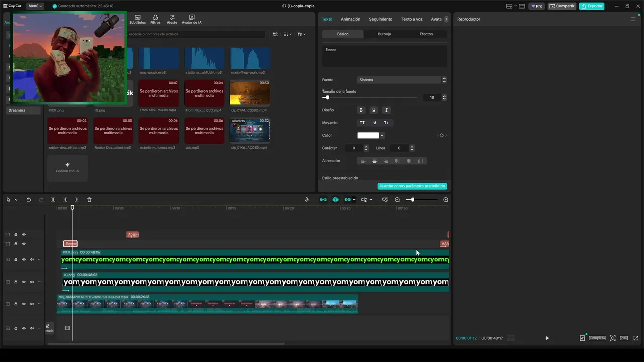
Task: Toggle italic text style
Action: pyautogui.click(x=386, y=110)
